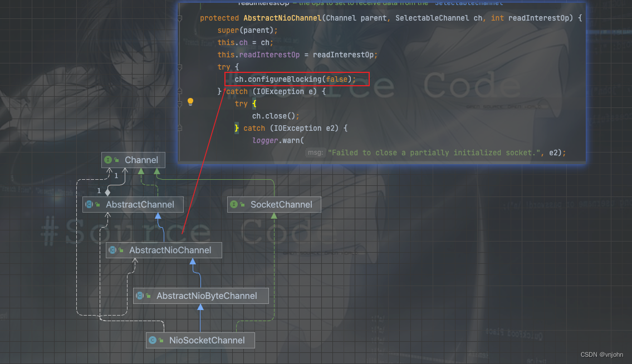Click the class icon on NioSocketChannel node
632x364 pixels.
(x=153, y=340)
